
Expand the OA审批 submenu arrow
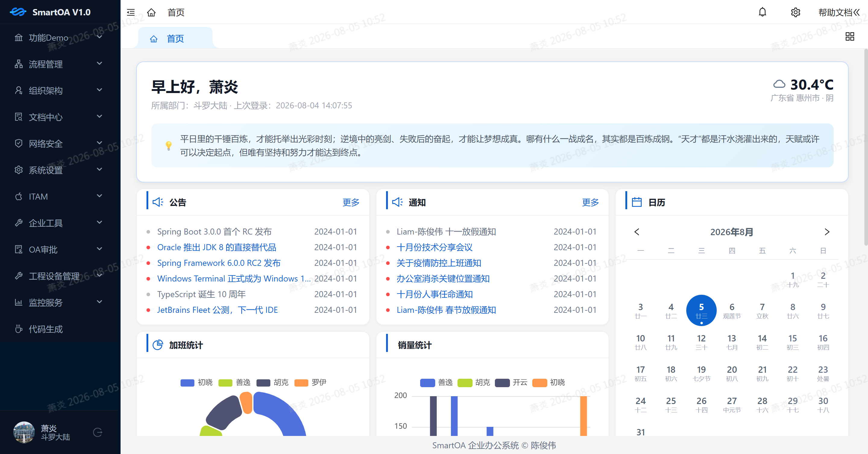point(99,249)
